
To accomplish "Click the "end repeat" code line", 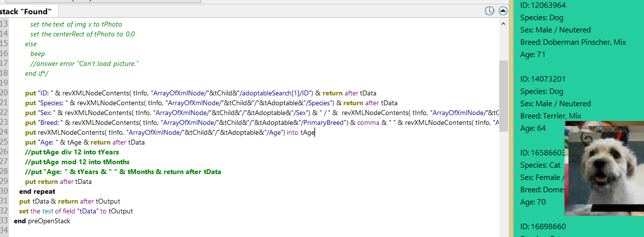I will pyautogui.click(x=37, y=191).
